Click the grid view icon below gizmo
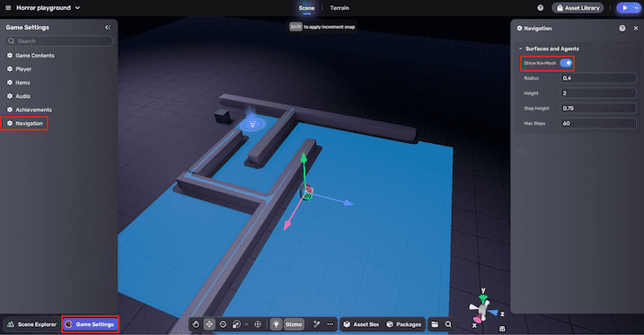The width and height of the screenshot is (644, 335). pyautogui.click(x=501, y=329)
